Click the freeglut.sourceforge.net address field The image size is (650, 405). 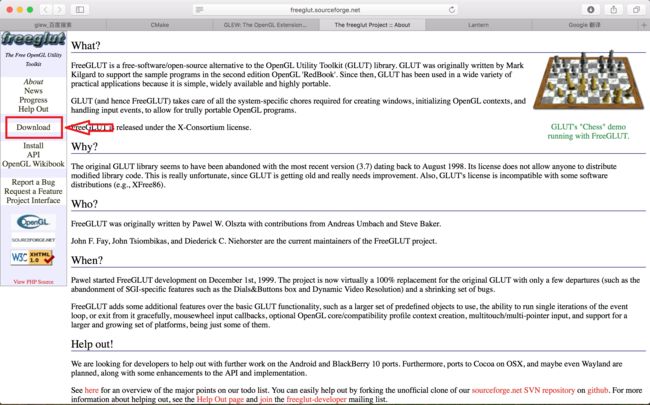[325, 10]
